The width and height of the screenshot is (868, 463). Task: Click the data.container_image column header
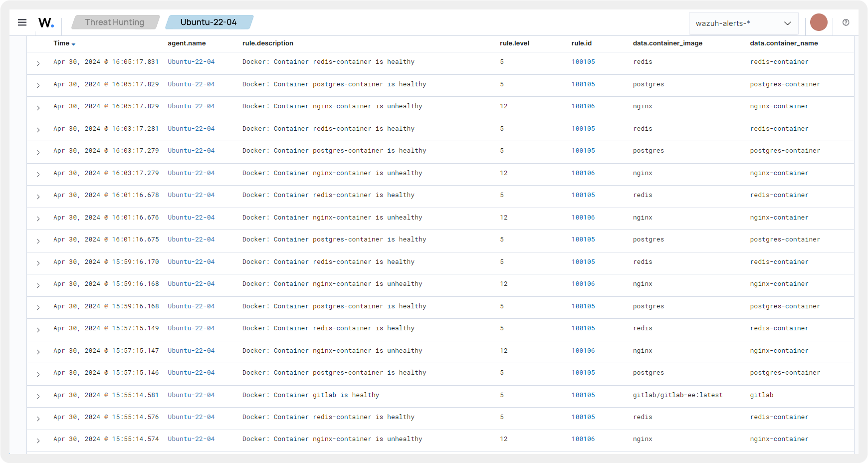point(667,43)
